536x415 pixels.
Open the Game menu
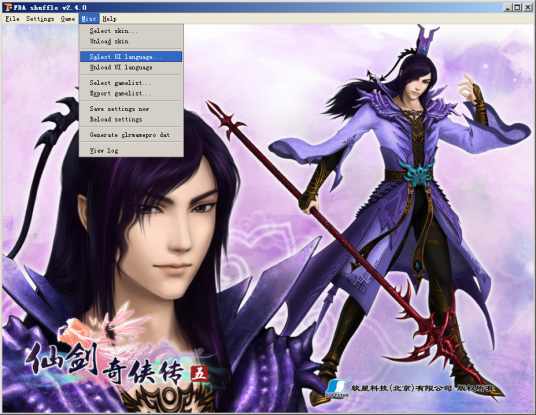click(68, 19)
